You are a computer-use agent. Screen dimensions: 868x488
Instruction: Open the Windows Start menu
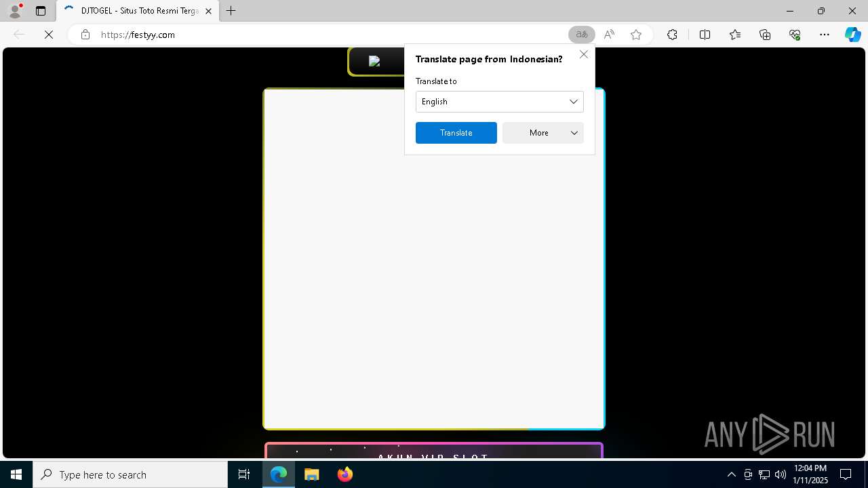[x=16, y=474]
